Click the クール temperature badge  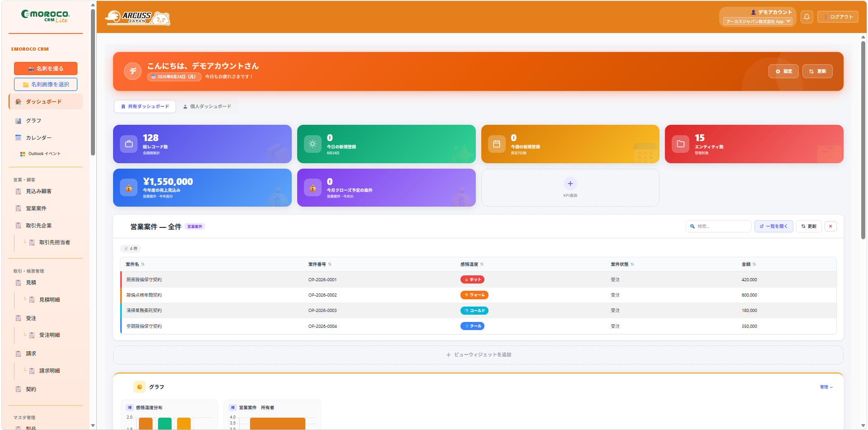coord(472,326)
